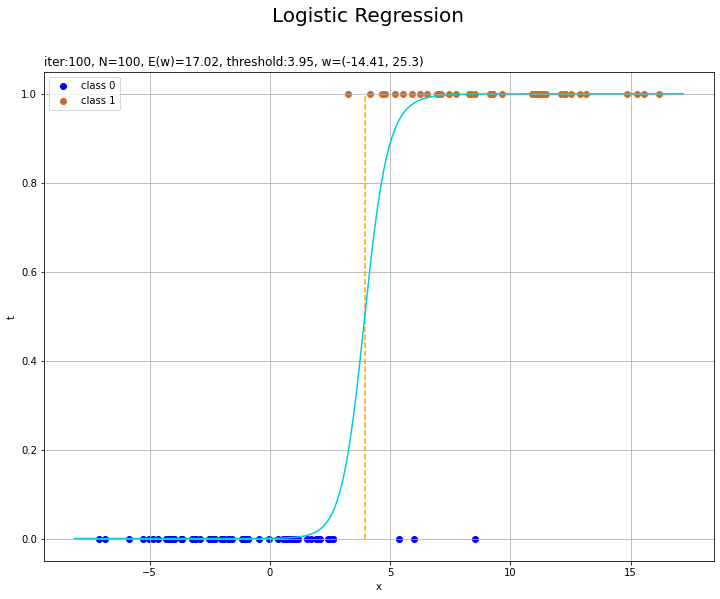Image resolution: width=720 pixels, height=599 pixels.
Task: Click the leftmost orange class 1 point
Action: pos(348,95)
